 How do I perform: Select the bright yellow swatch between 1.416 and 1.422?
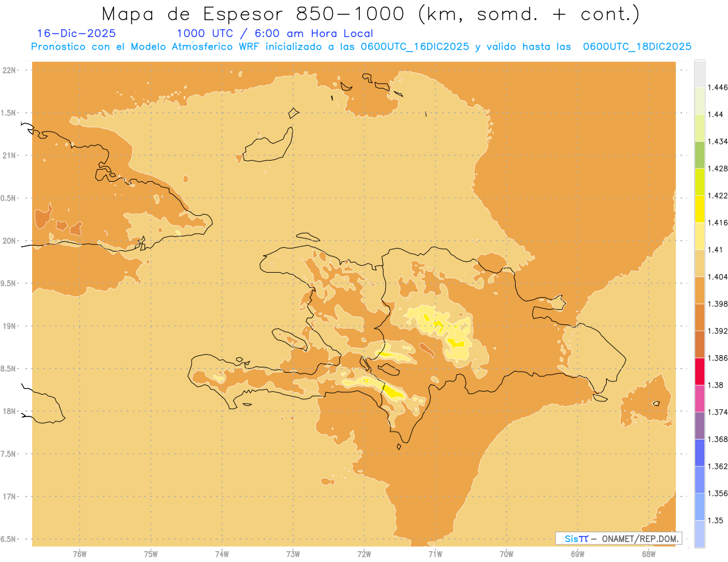click(699, 209)
